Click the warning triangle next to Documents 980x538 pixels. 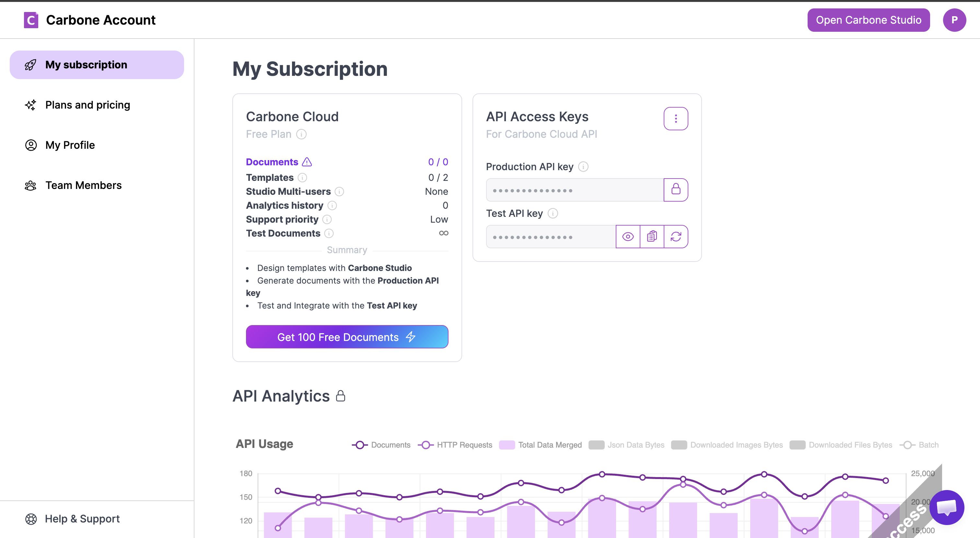307,162
